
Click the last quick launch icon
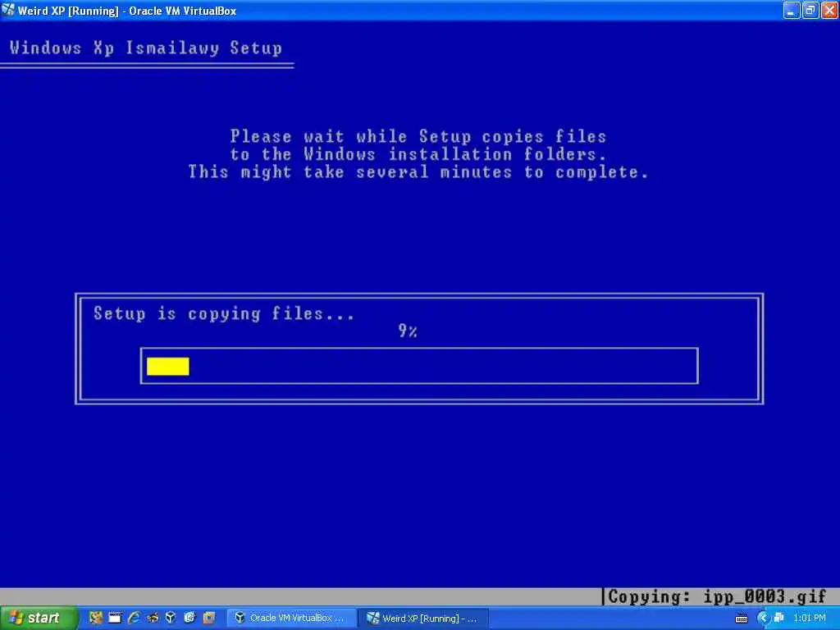209,619
